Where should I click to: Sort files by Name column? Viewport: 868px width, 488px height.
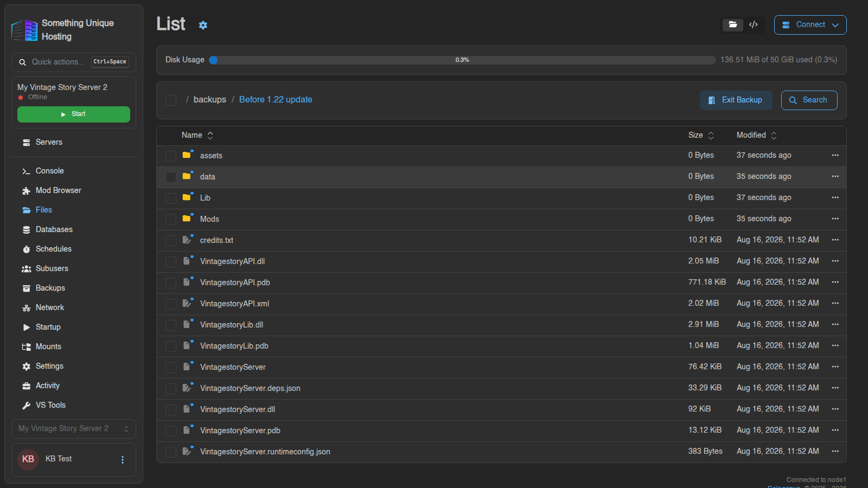197,135
